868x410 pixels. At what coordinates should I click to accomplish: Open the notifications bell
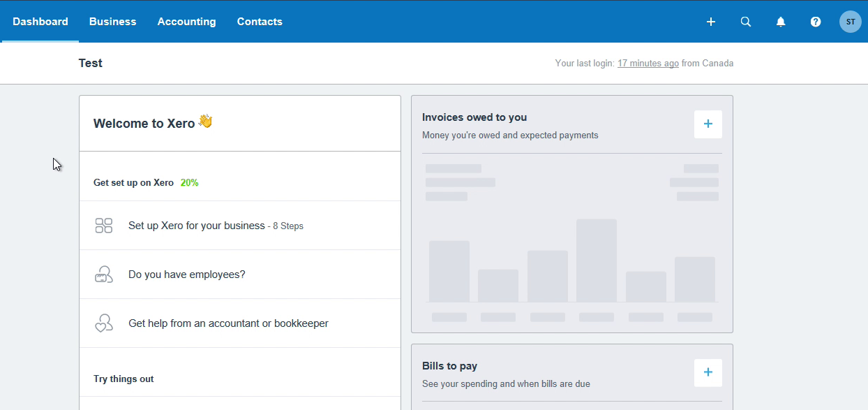click(x=781, y=22)
